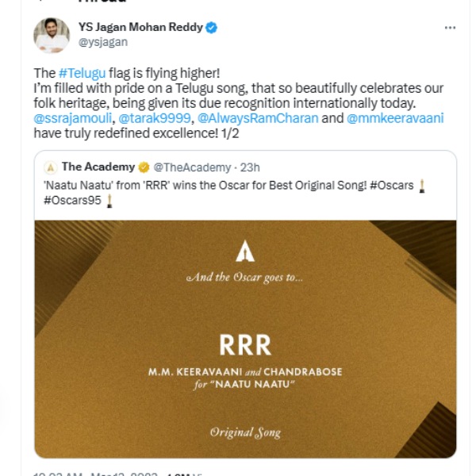The height and width of the screenshot is (476, 476).
Task: Click the Academy logo inside the gold image
Action: point(245,250)
